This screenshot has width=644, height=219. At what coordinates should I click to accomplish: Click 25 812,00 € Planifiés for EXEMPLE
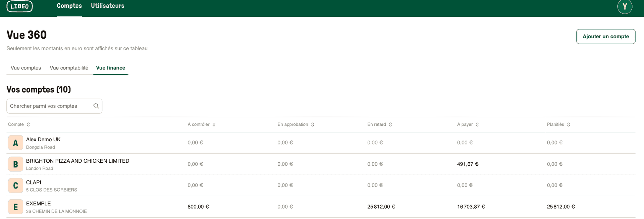click(x=561, y=207)
